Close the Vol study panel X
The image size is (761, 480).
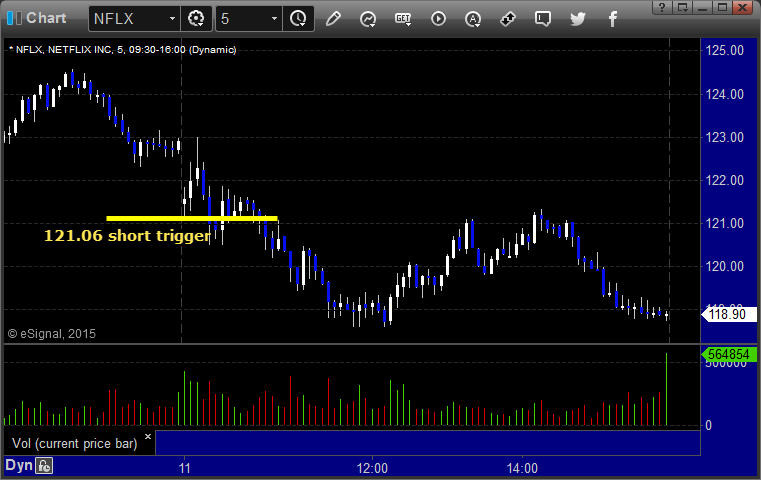[148, 436]
